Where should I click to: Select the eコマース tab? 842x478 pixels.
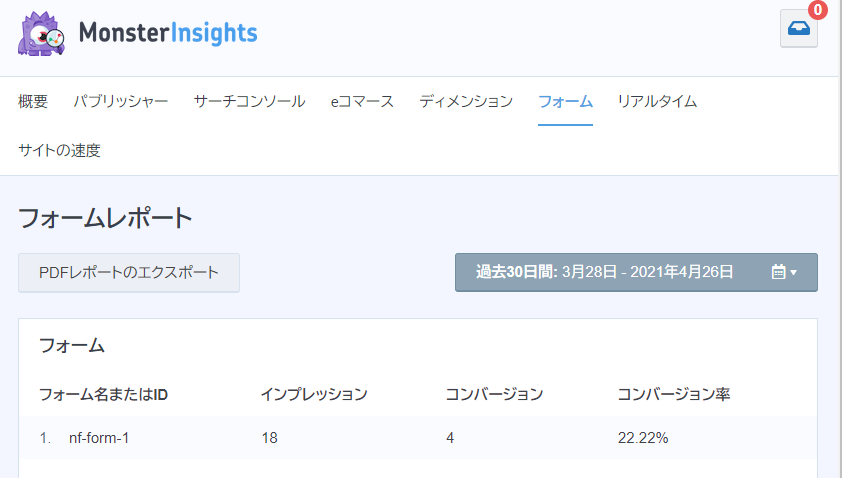pos(362,101)
